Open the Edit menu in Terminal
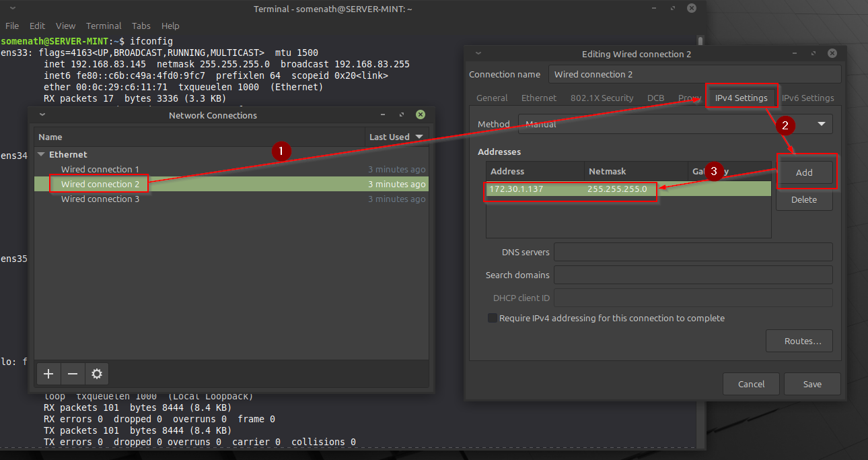 (x=38, y=26)
